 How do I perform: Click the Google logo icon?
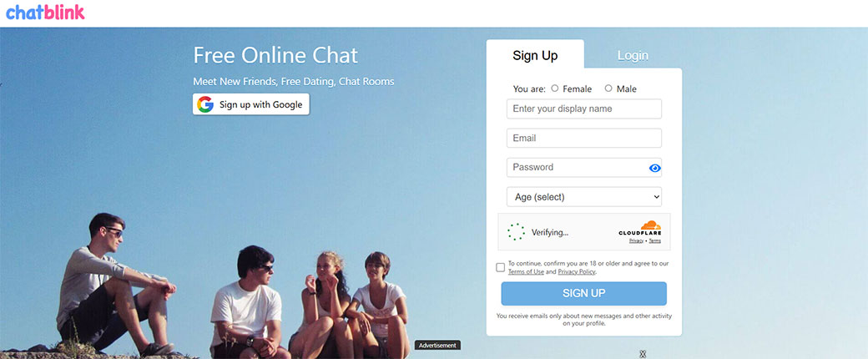[x=205, y=104]
